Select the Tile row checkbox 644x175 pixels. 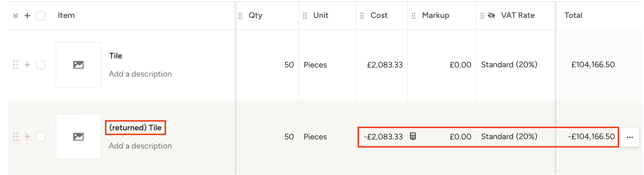[x=41, y=65]
